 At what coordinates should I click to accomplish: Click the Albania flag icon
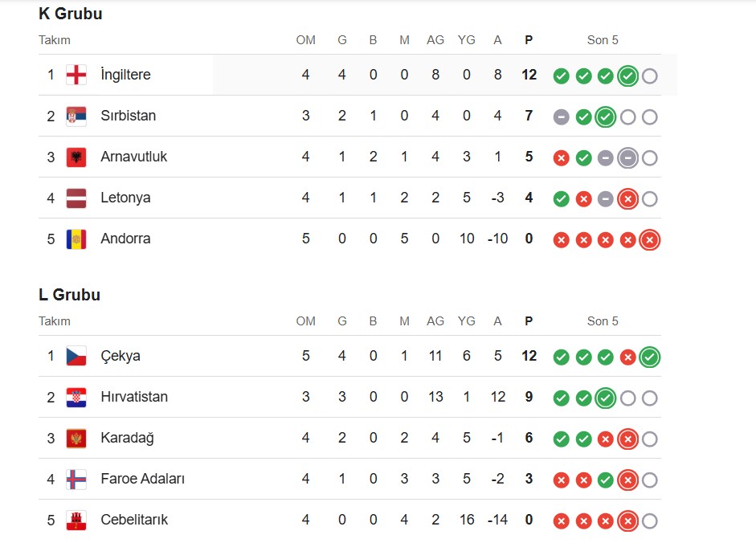click(x=76, y=157)
